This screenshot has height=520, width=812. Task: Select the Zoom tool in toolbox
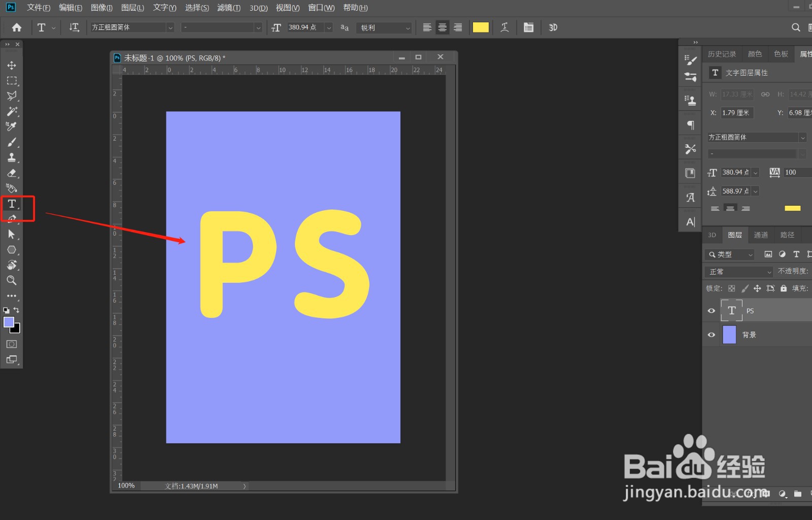[11, 280]
